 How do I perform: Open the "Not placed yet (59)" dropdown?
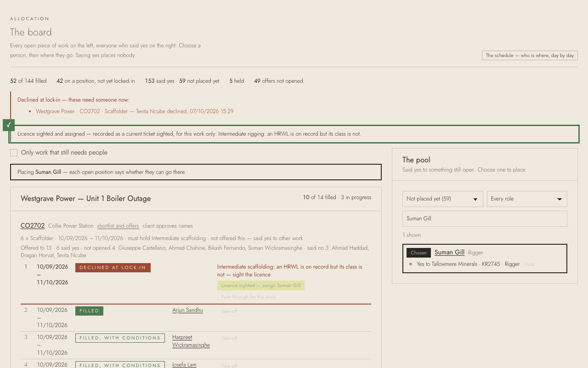tap(443, 199)
